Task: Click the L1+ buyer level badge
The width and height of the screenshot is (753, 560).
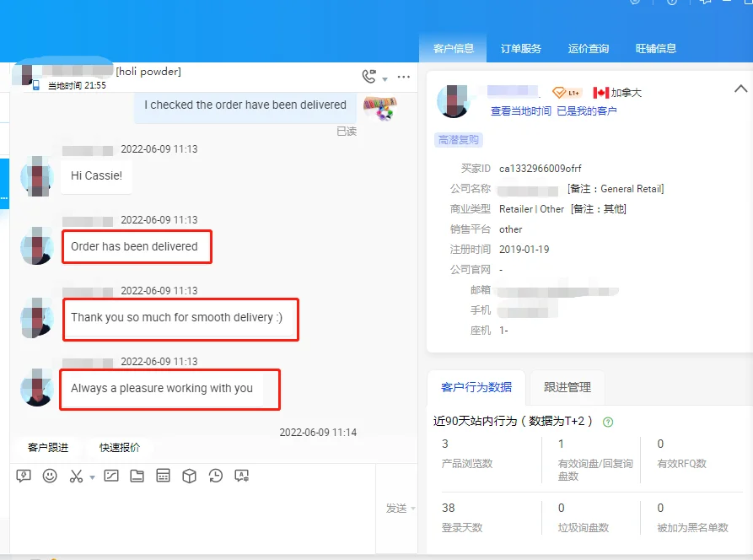Action: [567, 93]
